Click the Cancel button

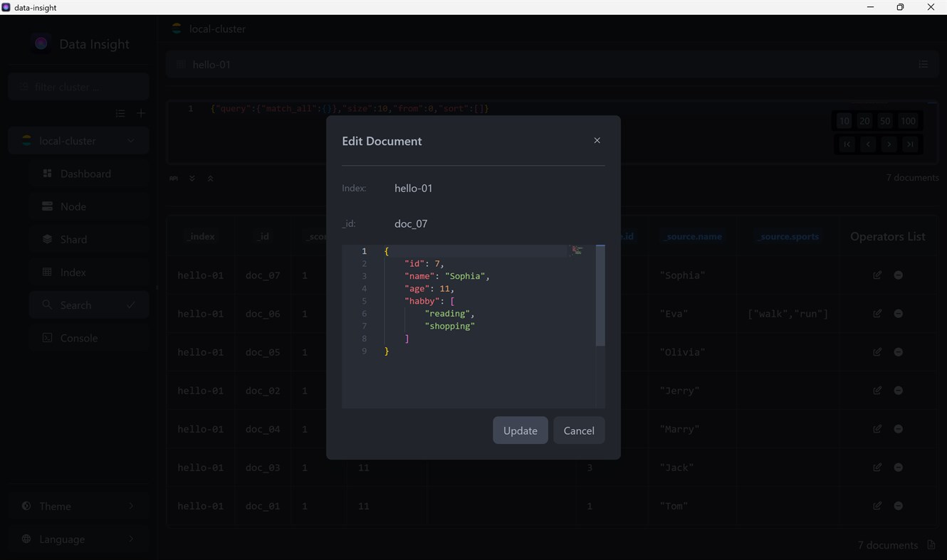point(579,430)
